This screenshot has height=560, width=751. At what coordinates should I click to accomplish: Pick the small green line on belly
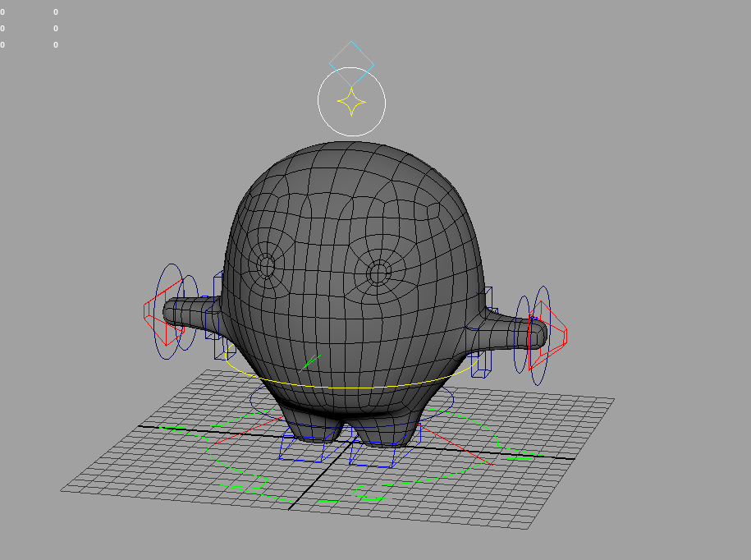tap(311, 360)
